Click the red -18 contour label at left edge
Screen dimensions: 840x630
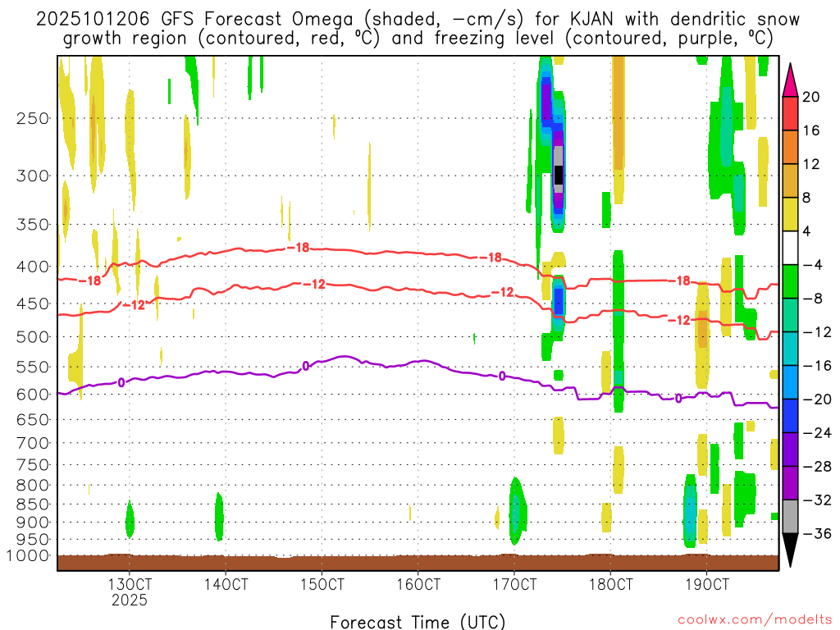90,281
